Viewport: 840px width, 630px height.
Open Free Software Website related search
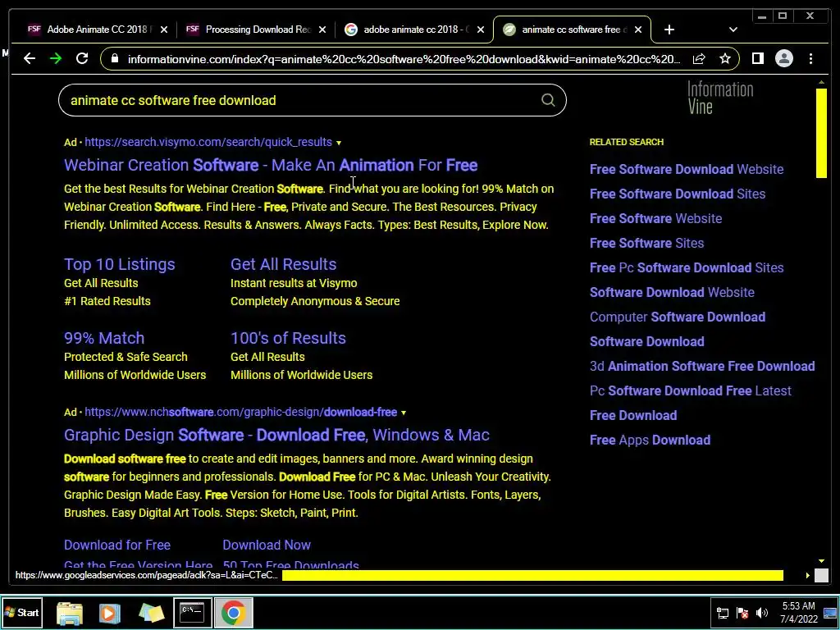pos(655,218)
